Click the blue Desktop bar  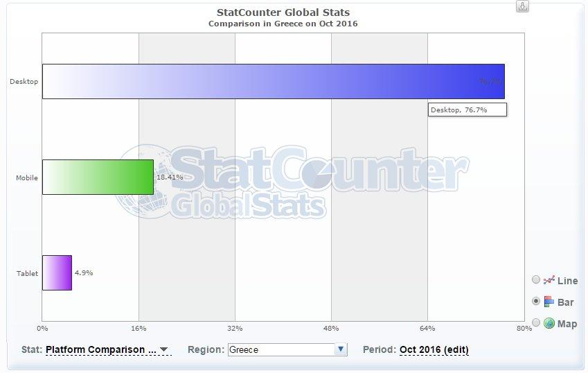point(274,81)
